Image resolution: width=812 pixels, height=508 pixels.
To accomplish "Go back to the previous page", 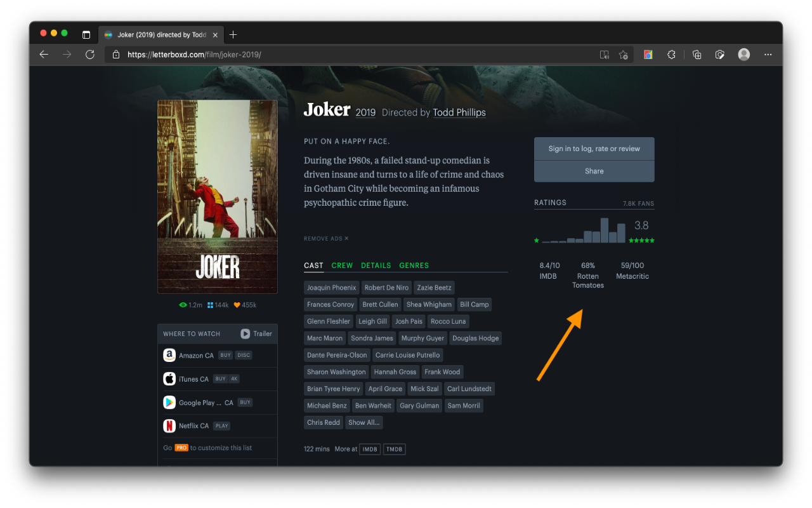I will click(44, 55).
